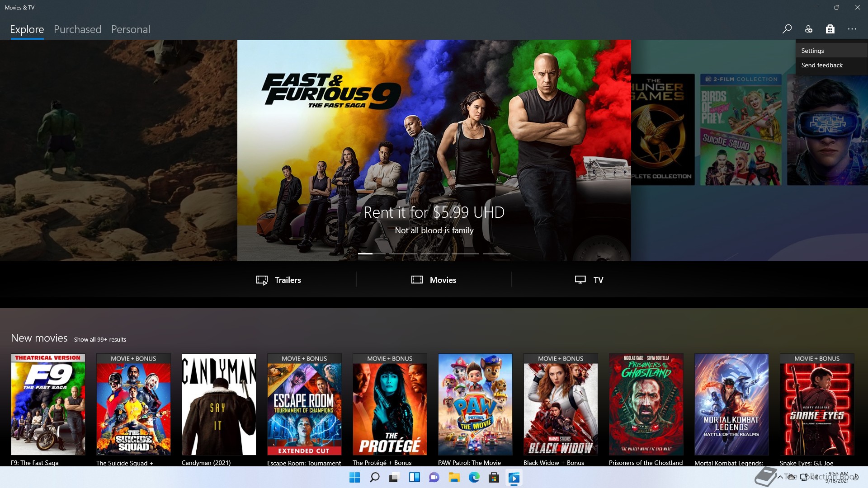Toggle the three-dots more menu

[x=852, y=29]
